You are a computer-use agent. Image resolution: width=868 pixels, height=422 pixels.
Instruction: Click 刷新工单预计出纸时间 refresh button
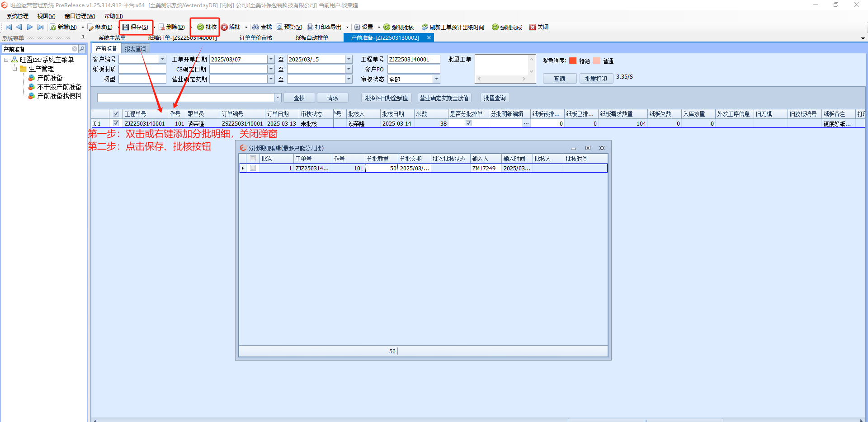coord(453,27)
